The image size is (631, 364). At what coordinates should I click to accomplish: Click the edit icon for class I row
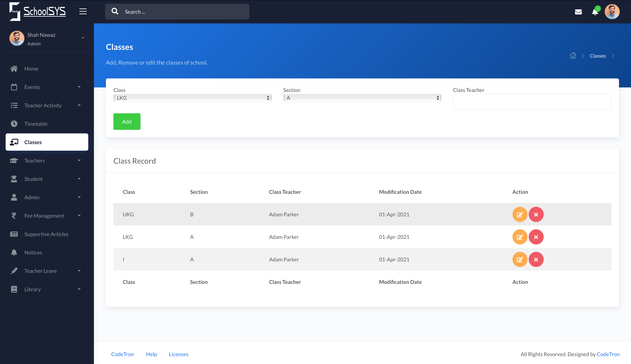(x=520, y=259)
